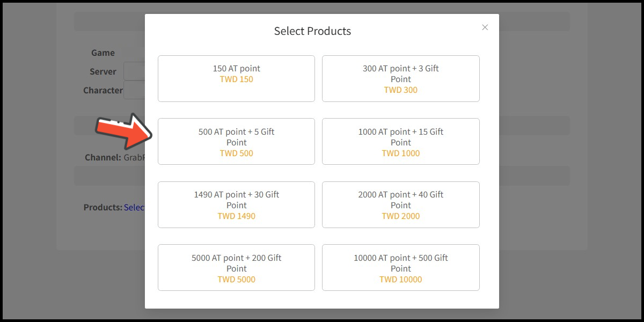Select 300 AT point + 3 Gift Point
Viewport: 644px width, 322px height.
point(400,78)
